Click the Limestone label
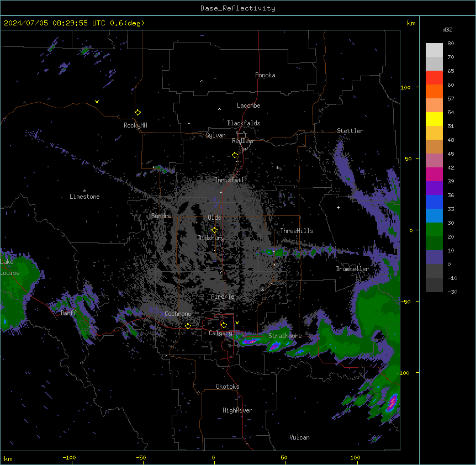 coord(84,197)
